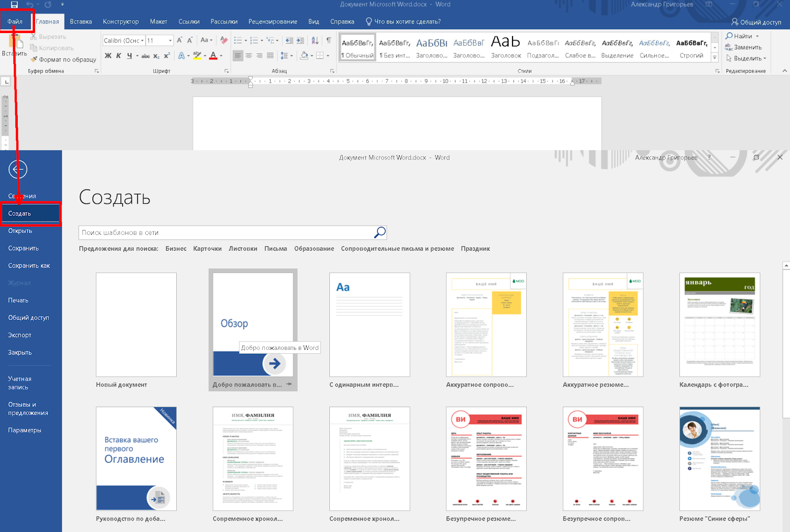Screen dimensions: 790x532
Task: Select the center alignment icon
Action: pos(249,56)
